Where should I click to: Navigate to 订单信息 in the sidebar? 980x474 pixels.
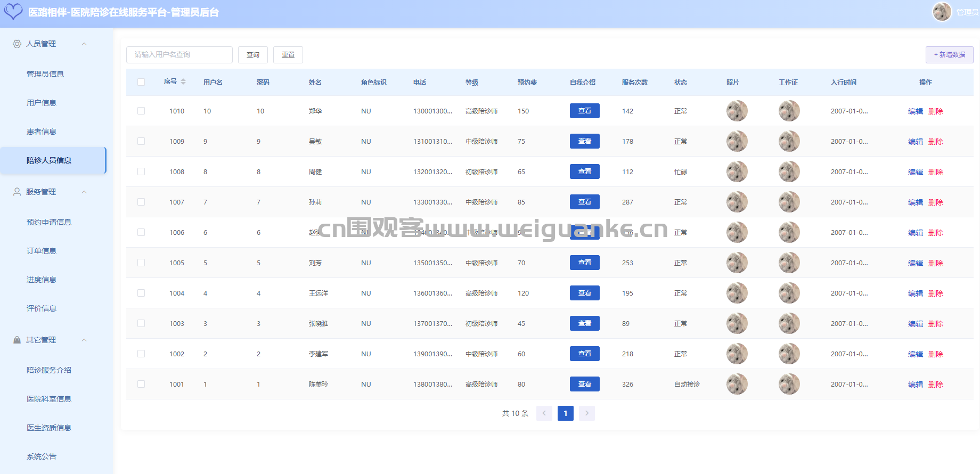[x=42, y=251]
